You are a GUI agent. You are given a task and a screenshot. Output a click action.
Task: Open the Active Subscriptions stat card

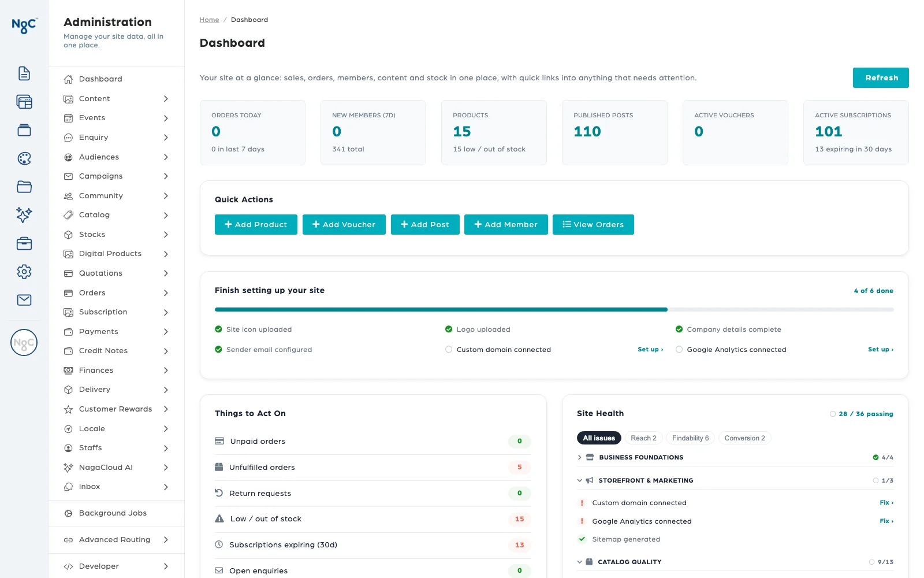(856, 133)
